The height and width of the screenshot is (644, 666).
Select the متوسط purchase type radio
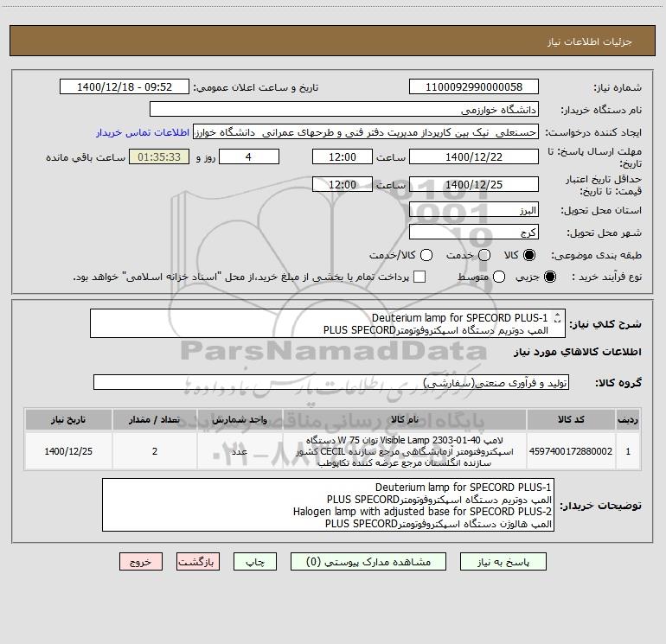pos(499,277)
